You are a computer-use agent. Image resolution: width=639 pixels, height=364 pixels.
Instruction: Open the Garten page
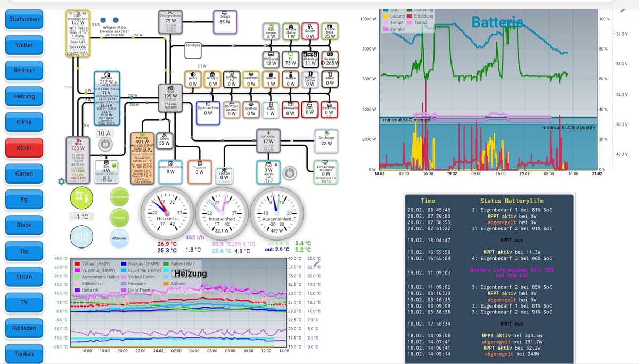tap(24, 173)
